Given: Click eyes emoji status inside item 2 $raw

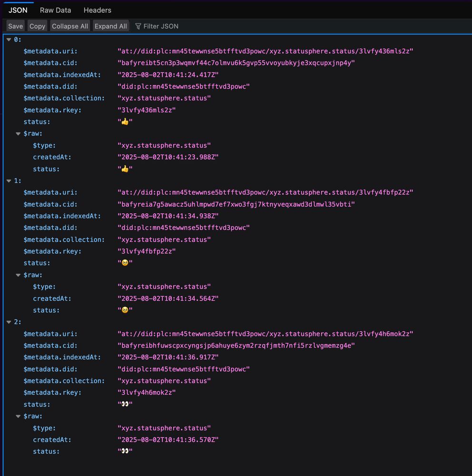Looking at the screenshot, I should coord(125,451).
